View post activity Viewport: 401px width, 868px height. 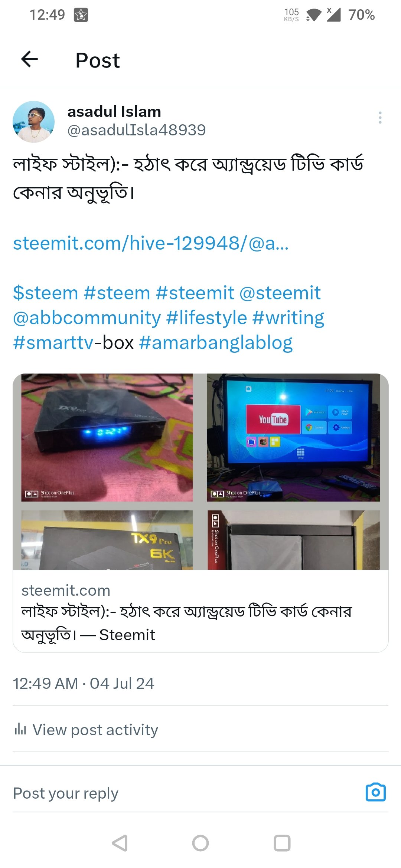pos(95,730)
